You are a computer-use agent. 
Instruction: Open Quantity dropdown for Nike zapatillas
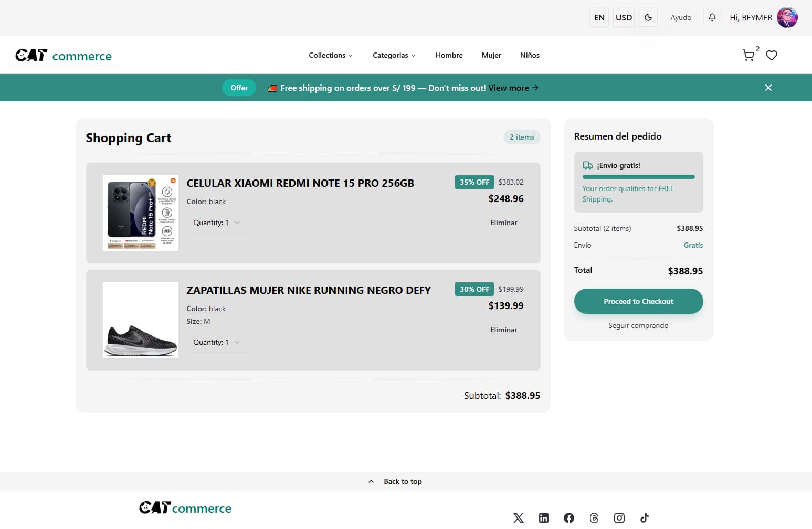pos(217,342)
